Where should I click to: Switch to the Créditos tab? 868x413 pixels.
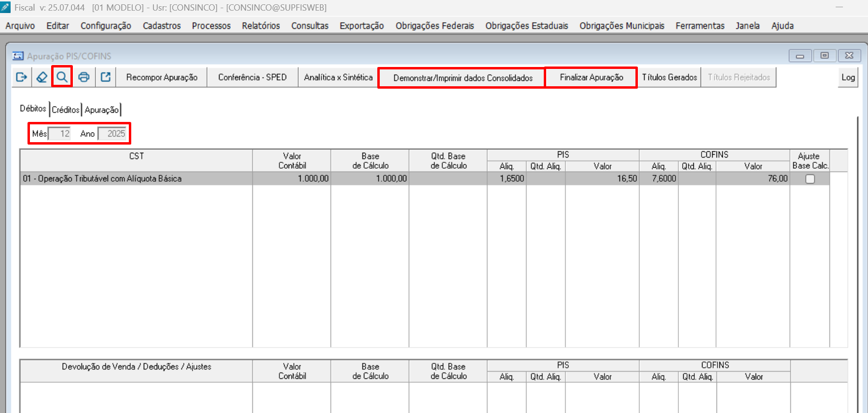(66, 110)
